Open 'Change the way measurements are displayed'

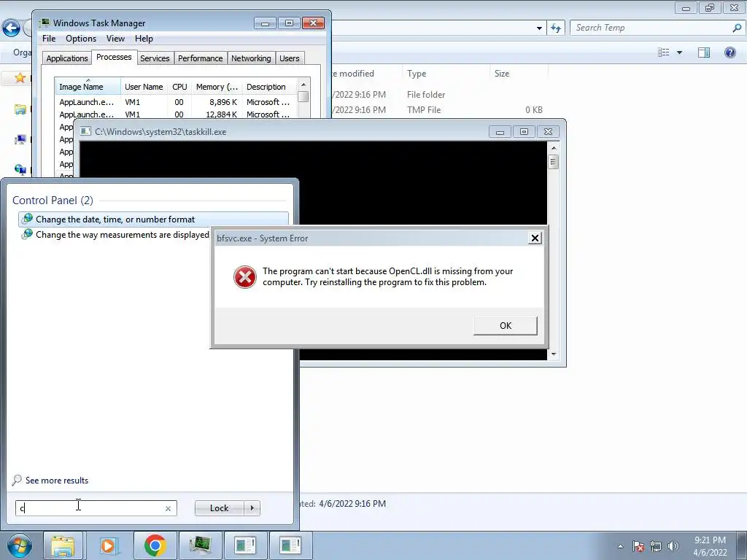click(x=115, y=235)
